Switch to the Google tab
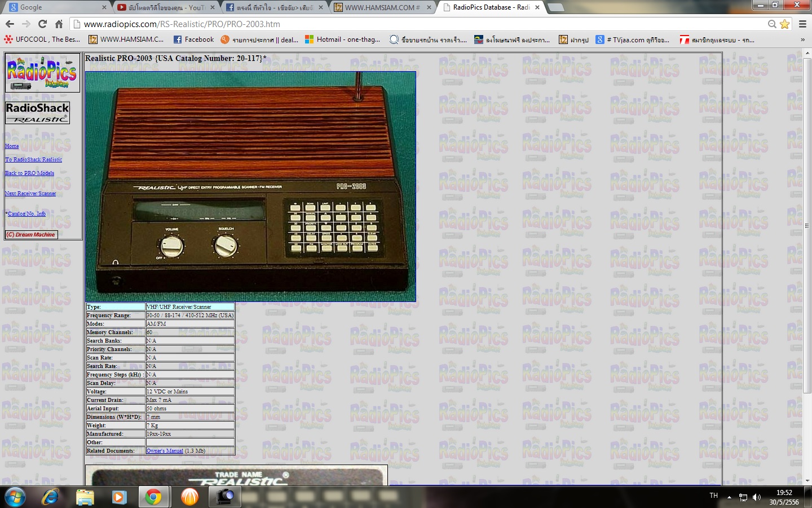 [56, 7]
